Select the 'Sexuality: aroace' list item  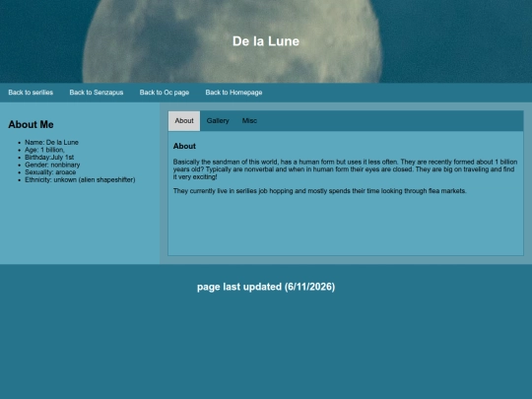tap(50, 172)
